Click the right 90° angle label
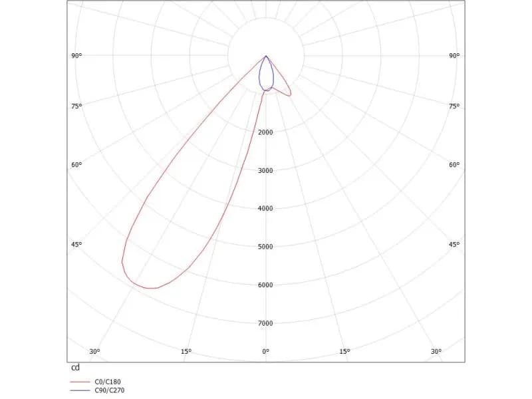Screen dimensions: 532x399 pos(454,56)
